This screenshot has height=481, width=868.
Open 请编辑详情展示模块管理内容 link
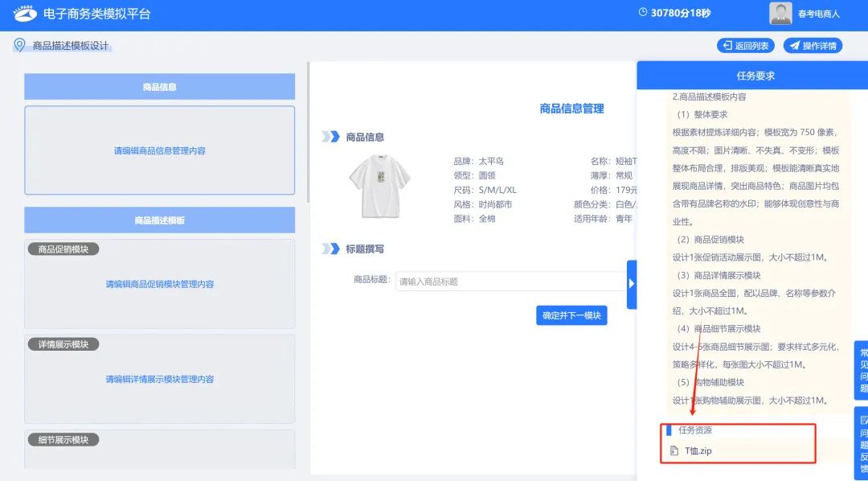tap(159, 379)
